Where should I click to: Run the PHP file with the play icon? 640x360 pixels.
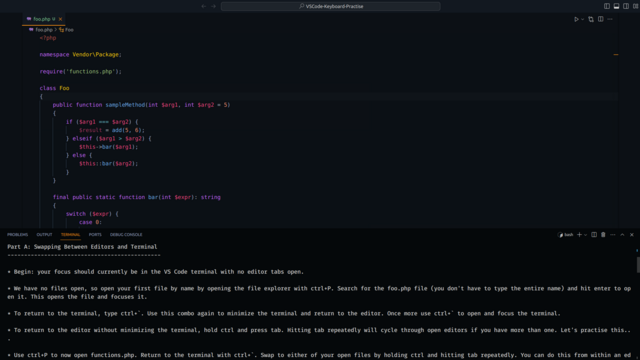tap(576, 19)
